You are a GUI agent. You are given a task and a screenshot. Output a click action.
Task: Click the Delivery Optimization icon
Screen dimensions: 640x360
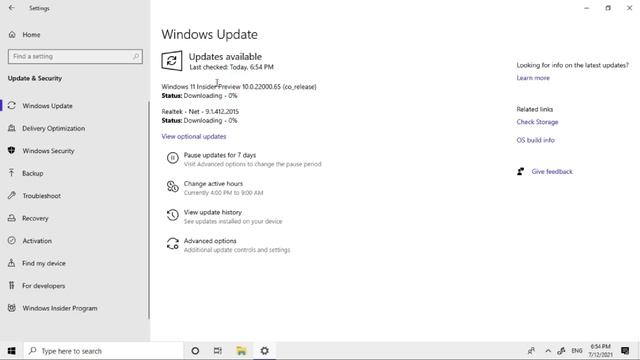click(12, 128)
